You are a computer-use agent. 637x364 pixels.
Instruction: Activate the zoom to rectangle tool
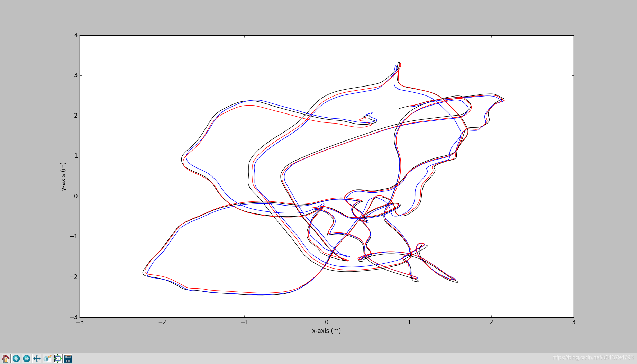click(47, 358)
